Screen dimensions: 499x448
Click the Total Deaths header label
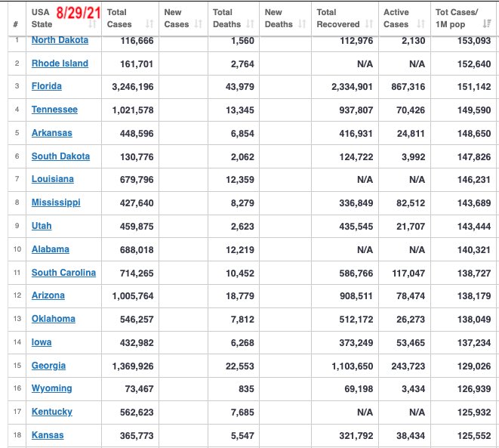(x=227, y=18)
